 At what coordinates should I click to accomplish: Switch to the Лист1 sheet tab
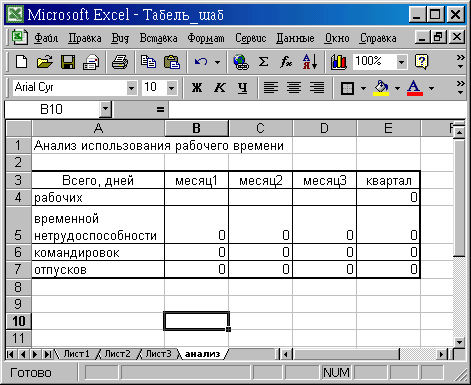[76, 354]
